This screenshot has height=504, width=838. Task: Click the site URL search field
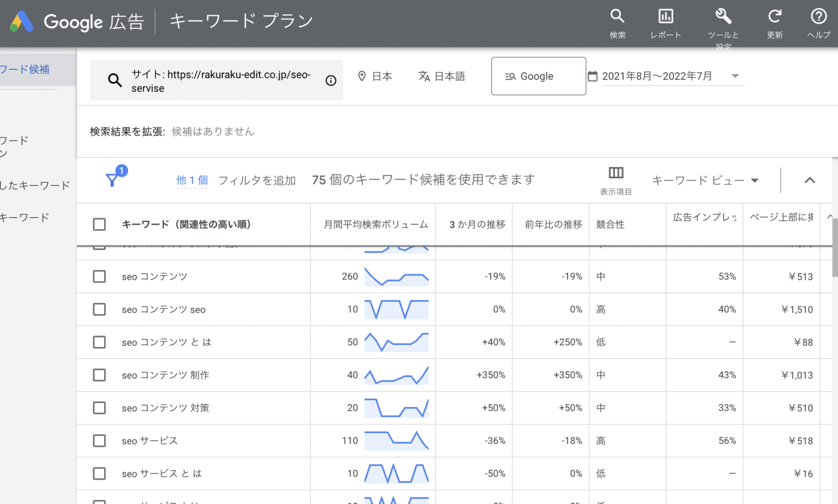coord(221,81)
